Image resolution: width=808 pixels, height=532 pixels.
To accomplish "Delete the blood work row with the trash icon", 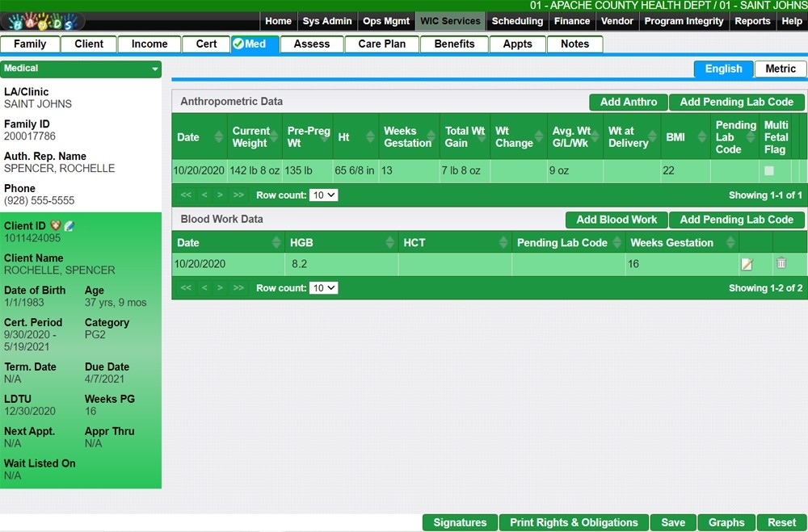I will (781, 263).
